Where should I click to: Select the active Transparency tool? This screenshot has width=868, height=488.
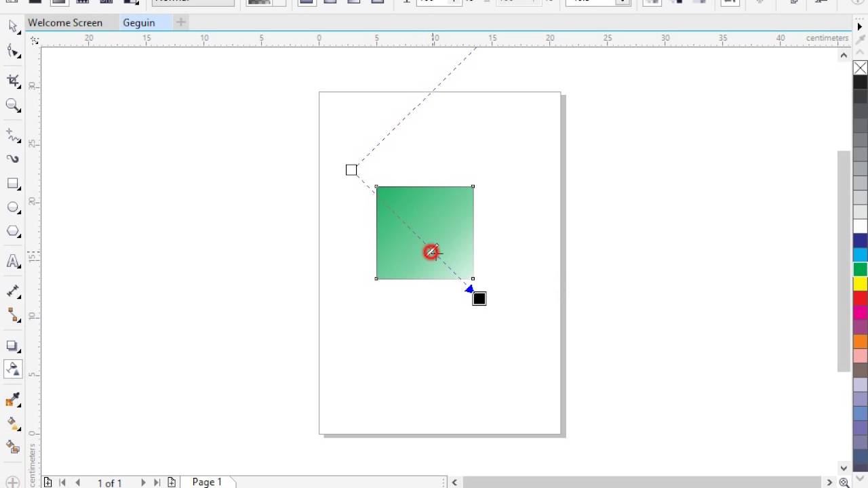coord(13,369)
